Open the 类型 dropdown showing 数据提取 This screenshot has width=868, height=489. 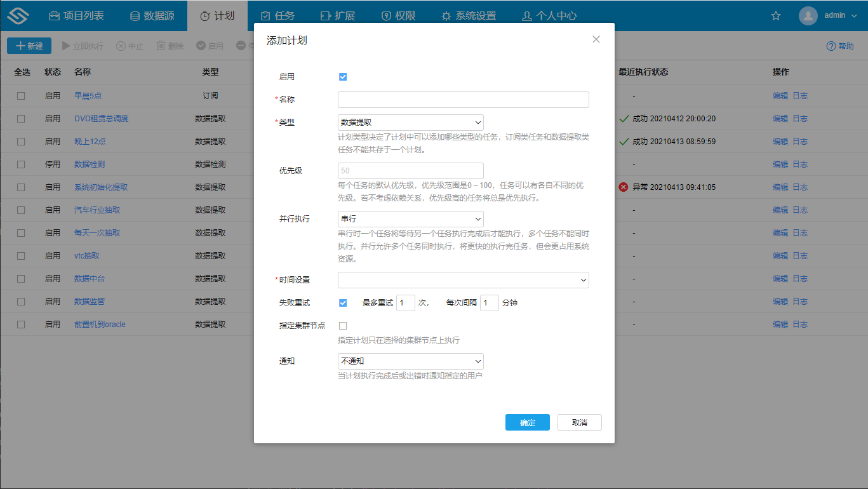pos(410,122)
